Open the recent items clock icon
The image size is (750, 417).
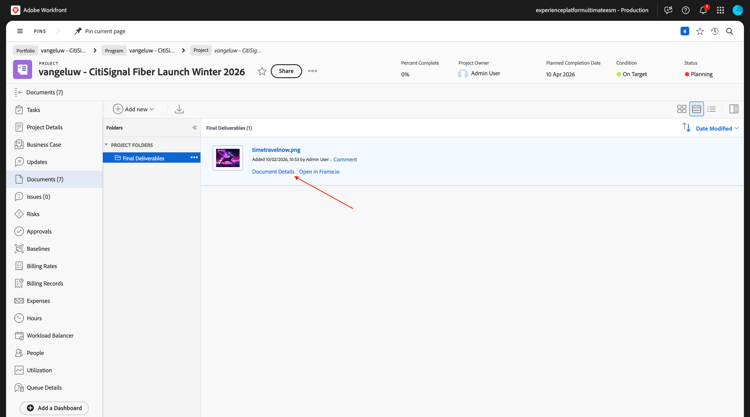[x=715, y=31]
